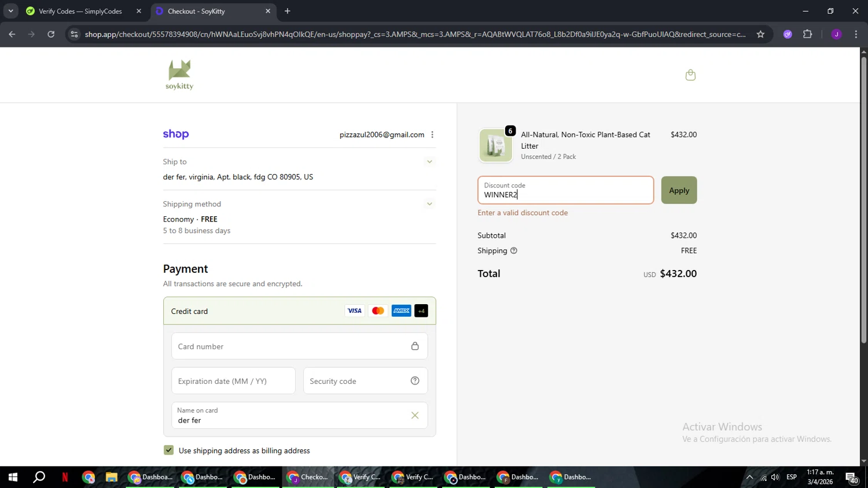The height and width of the screenshot is (488, 868).
Task: Click the pizzazul2006@gmail.com account text
Action: (382, 135)
